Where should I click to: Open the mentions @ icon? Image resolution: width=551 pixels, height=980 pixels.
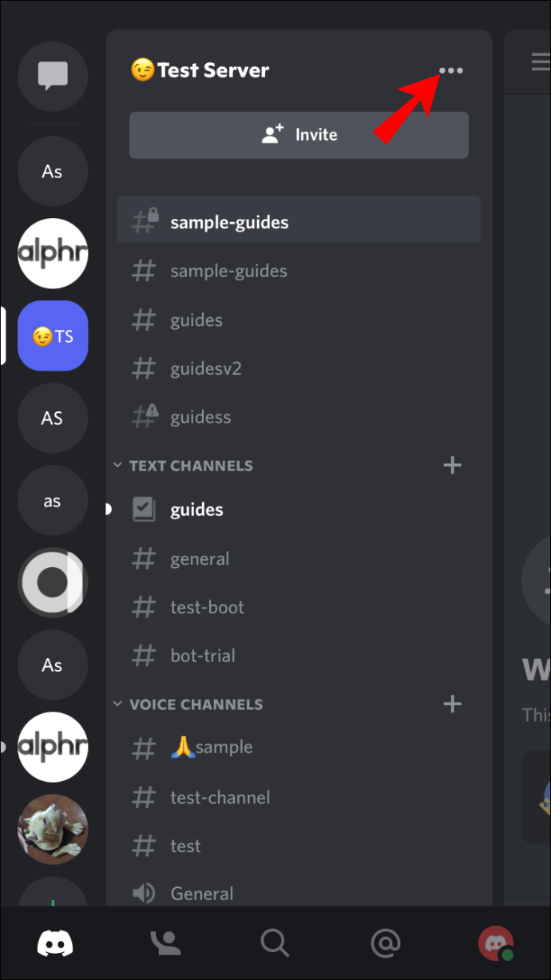click(386, 943)
